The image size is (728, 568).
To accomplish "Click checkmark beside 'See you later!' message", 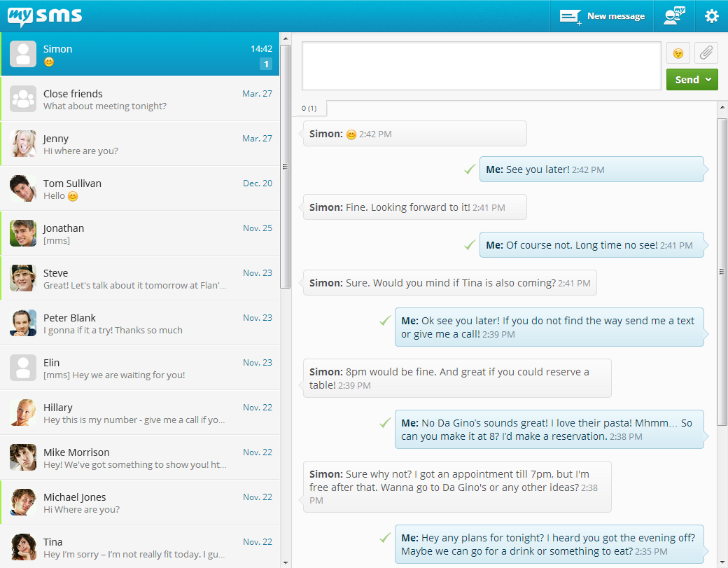I will 470,169.
